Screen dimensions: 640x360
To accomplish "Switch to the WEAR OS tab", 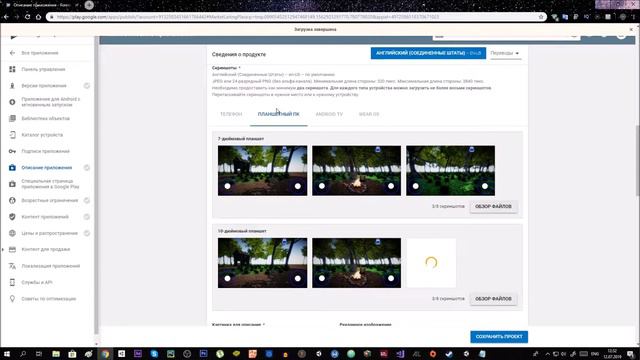I will tap(369, 114).
